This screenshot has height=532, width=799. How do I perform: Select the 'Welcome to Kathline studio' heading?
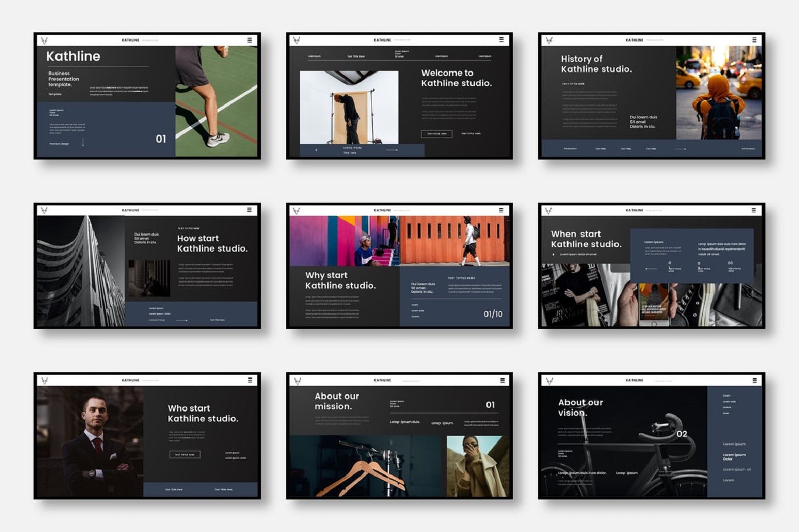tap(456, 78)
